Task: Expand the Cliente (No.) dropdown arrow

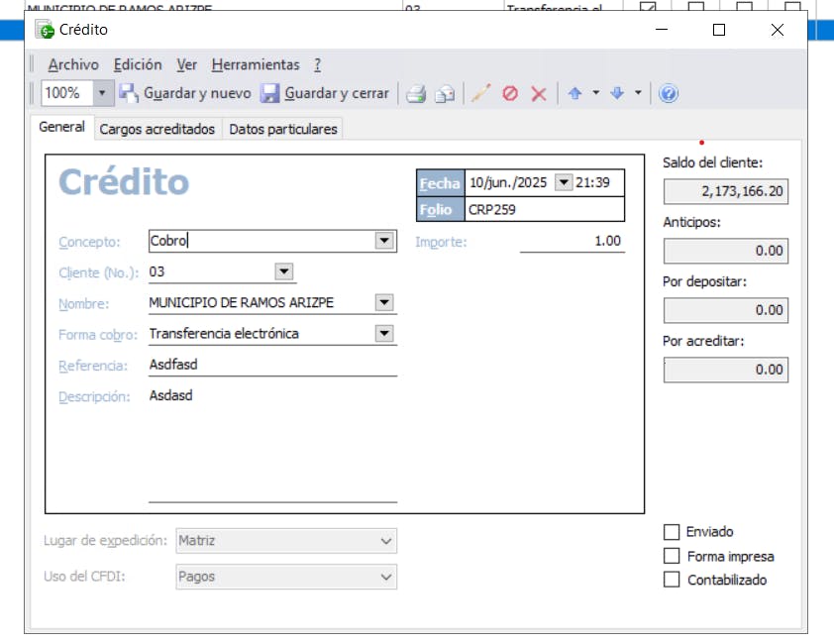Action: (284, 271)
